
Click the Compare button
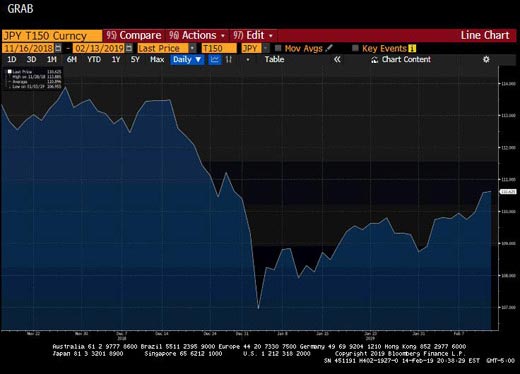pos(134,35)
